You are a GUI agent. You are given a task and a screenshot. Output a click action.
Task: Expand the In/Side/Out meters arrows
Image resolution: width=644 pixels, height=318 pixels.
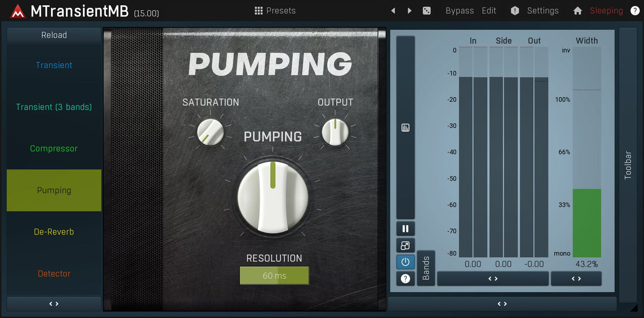492,279
